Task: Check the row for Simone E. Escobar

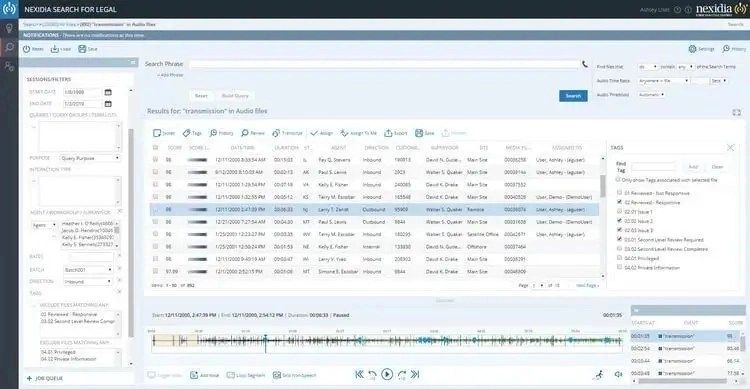Action: pyautogui.click(x=155, y=271)
